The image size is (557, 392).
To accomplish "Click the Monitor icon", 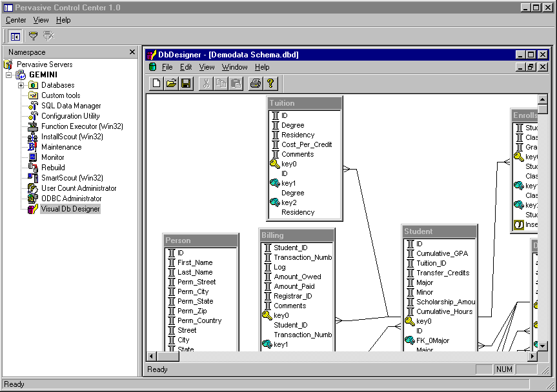I will pyautogui.click(x=33, y=157).
